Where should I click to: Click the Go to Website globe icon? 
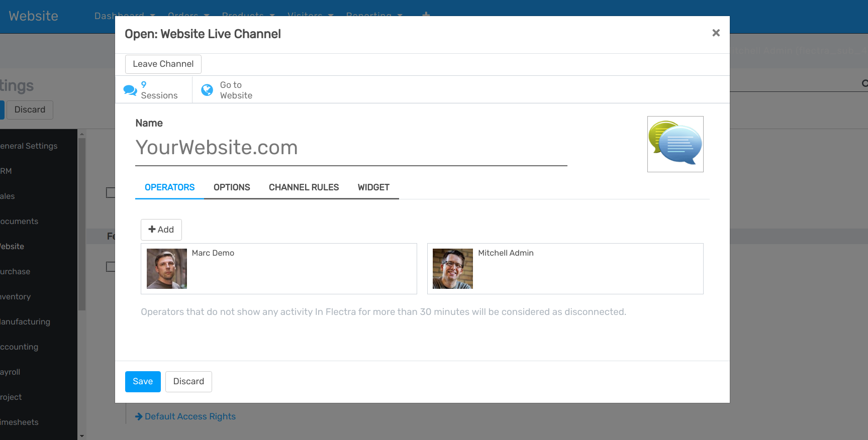(x=207, y=90)
